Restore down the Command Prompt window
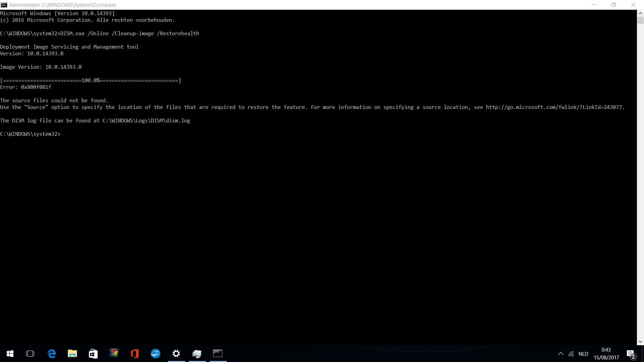Image resolution: width=644 pixels, height=362 pixels. pyautogui.click(x=613, y=5)
